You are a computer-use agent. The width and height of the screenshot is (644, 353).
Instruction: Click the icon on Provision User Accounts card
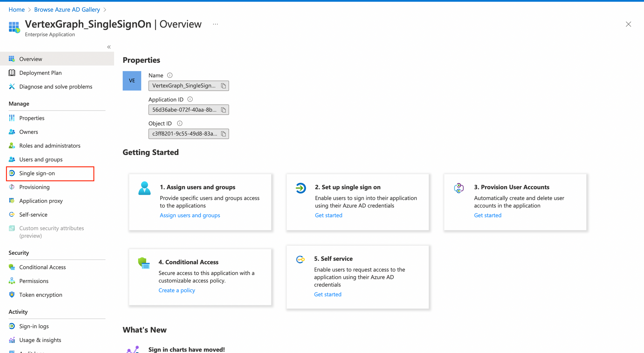[459, 188]
